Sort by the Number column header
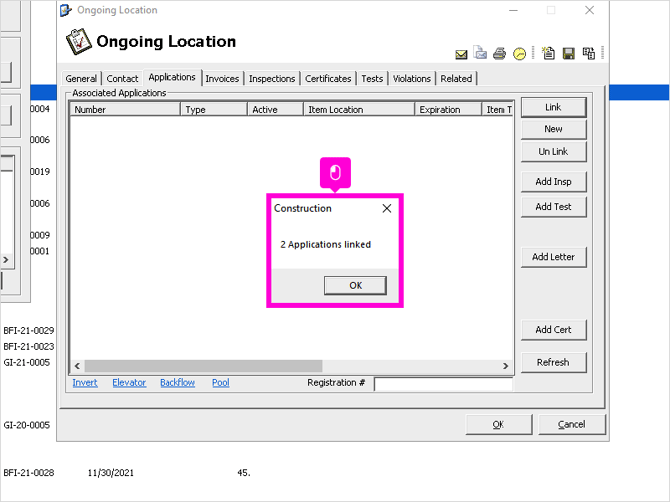The image size is (670, 502). 125,109
